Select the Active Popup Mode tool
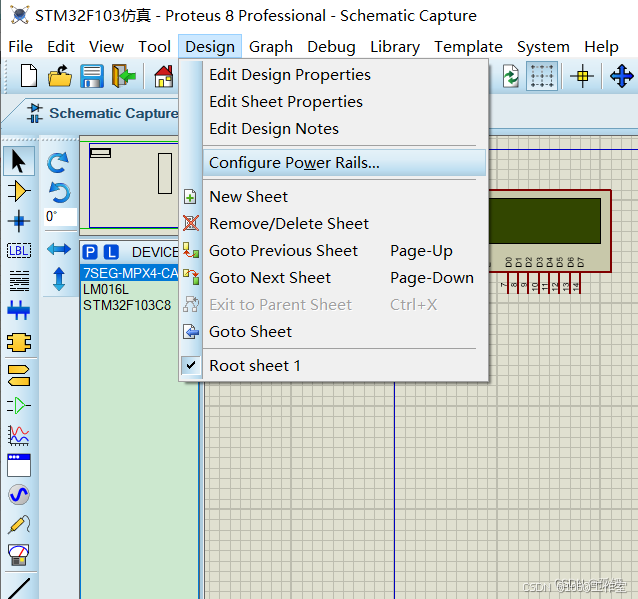The image size is (638, 599). pos(19,465)
